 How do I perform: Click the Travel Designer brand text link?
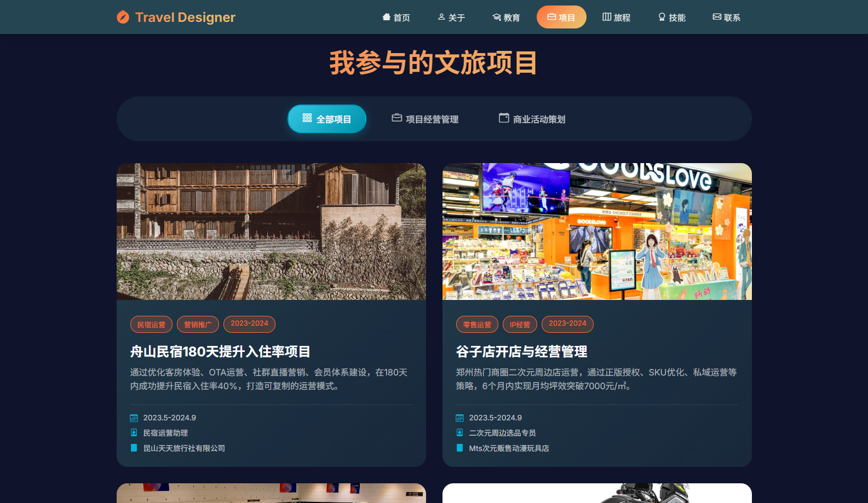(x=185, y=18)
